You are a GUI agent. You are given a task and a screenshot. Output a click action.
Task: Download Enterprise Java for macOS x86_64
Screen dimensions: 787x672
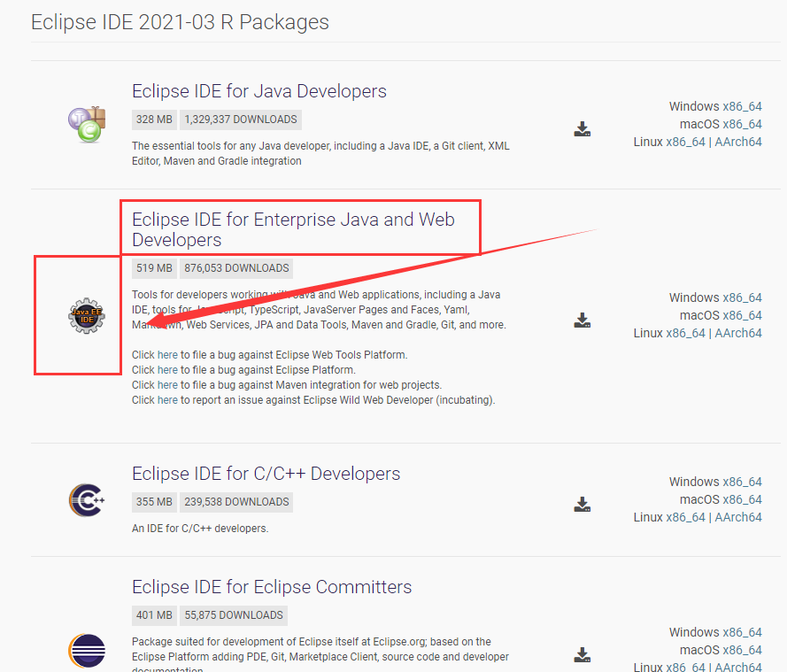pyautogui.click(x=743, y=315)
